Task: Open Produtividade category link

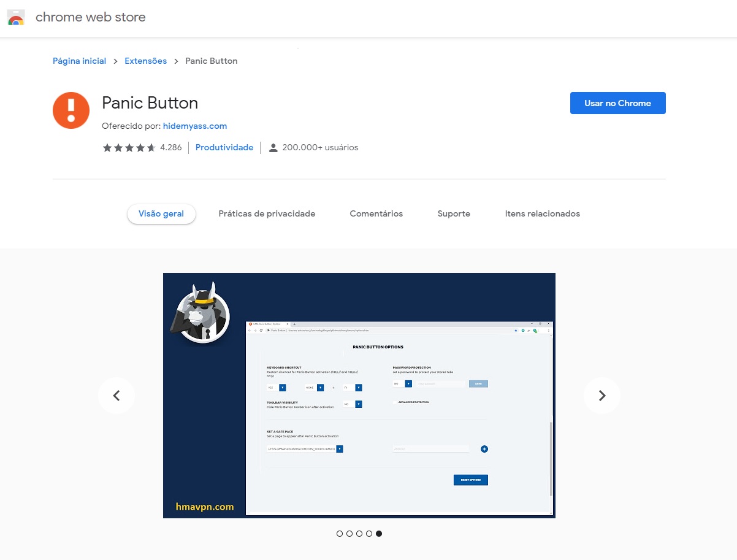Action: point(224,147)
